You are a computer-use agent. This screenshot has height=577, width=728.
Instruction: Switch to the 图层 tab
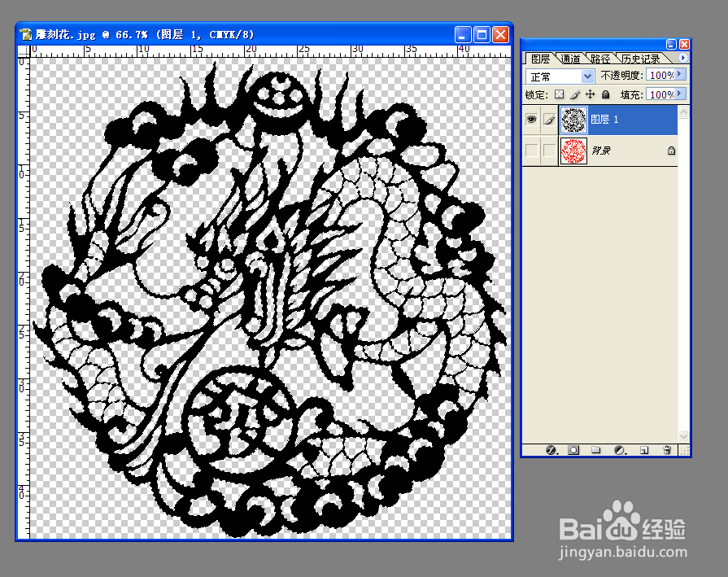pyautogui.click(x=540, y=59)
